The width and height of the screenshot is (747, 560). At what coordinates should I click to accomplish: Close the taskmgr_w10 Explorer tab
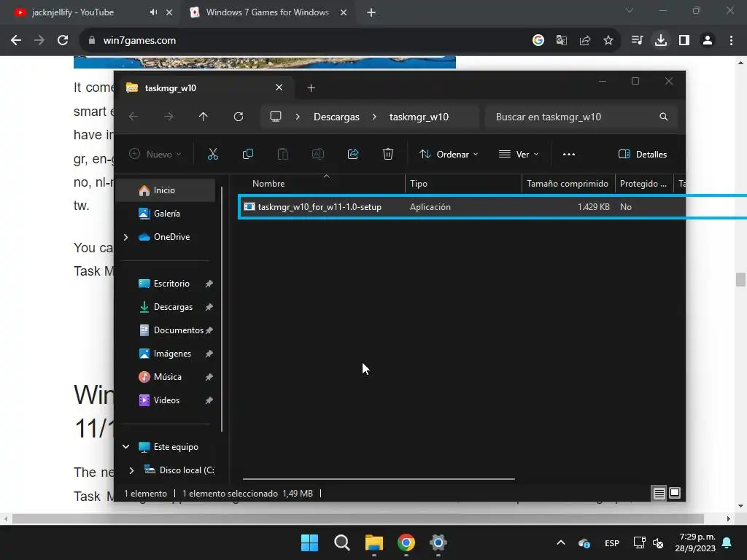pos(279,87)
